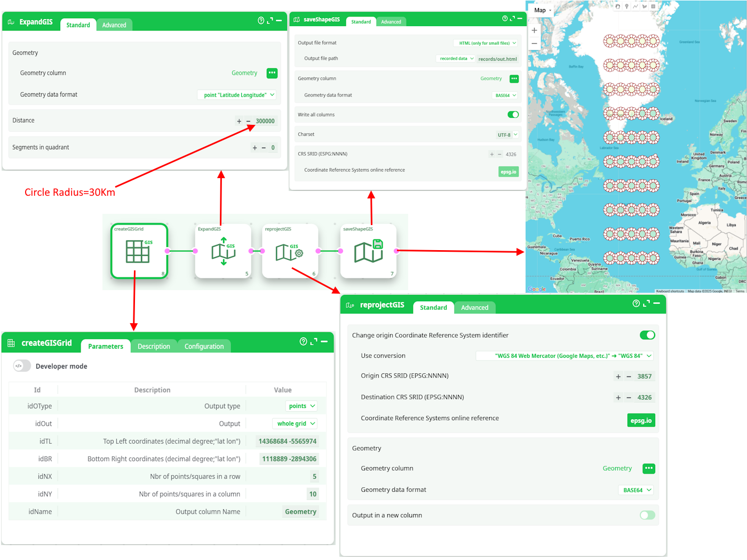Click the map zoom in button
This screenshot has height=560, width=747.
[534, 30]
